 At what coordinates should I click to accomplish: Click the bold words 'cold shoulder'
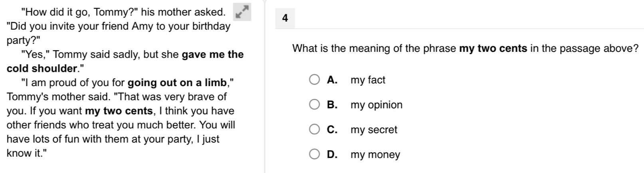pyautogui.click(x=42, y=69)
